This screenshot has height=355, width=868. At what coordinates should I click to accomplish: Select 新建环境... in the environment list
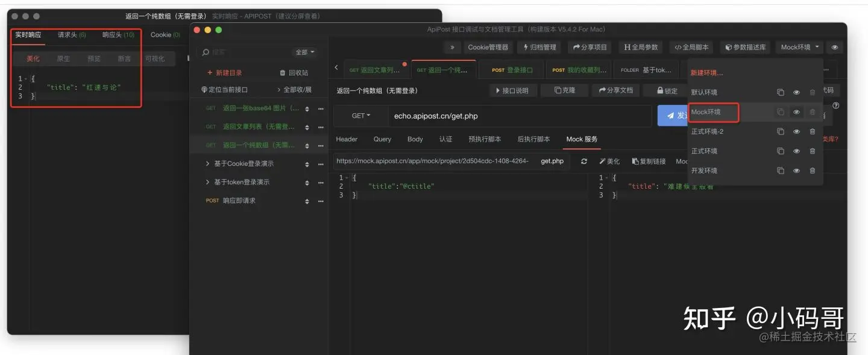coord(707,73)
